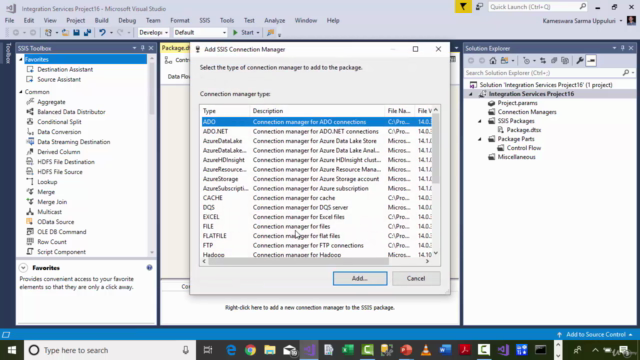Click the Solution Explorer Properties wrench icon
640x360 pixels.
pos(580,61)
